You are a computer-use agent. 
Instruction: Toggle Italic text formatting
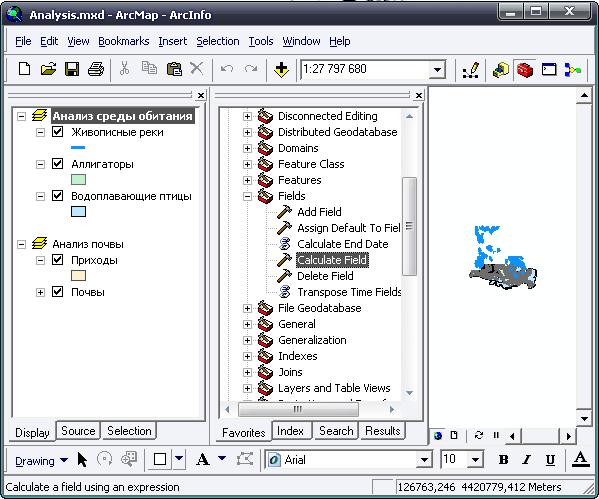click(x=527, y=460)
